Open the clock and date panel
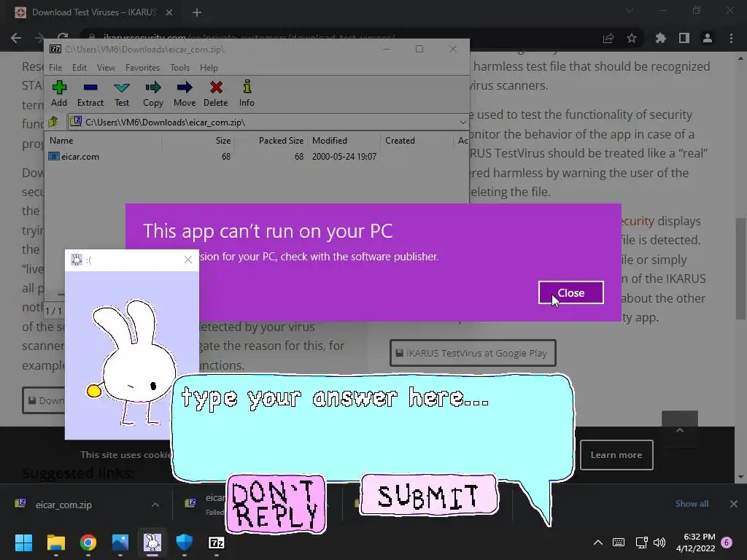 695,542
